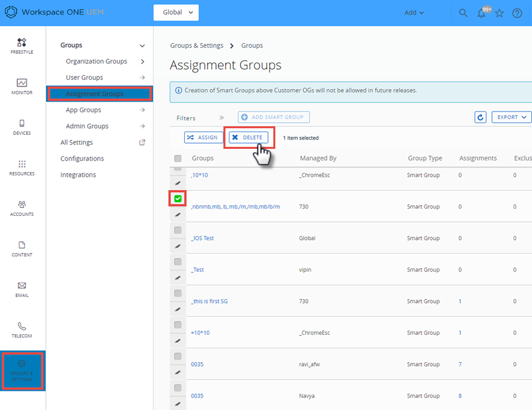This screenshot has width=532, height=410.
Task: Edit the ,10*10 group via pencil icon
Action: pos(178,183)
